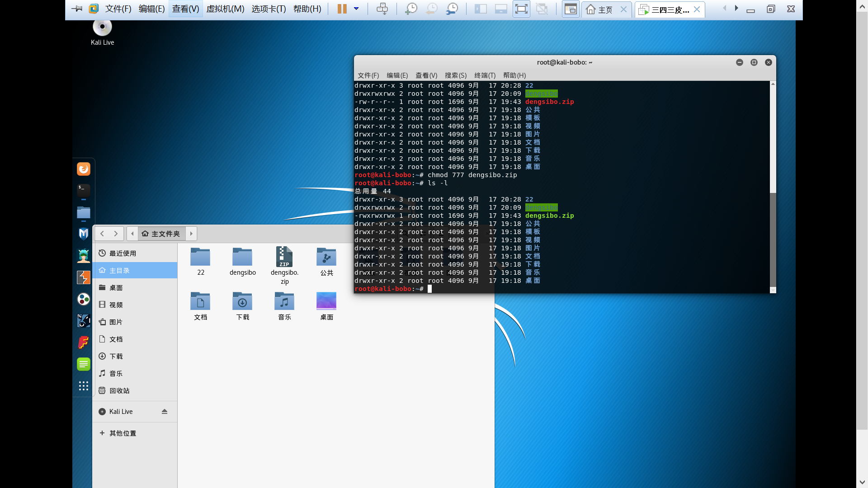Open the snapshot manager icon

(452, 9)
